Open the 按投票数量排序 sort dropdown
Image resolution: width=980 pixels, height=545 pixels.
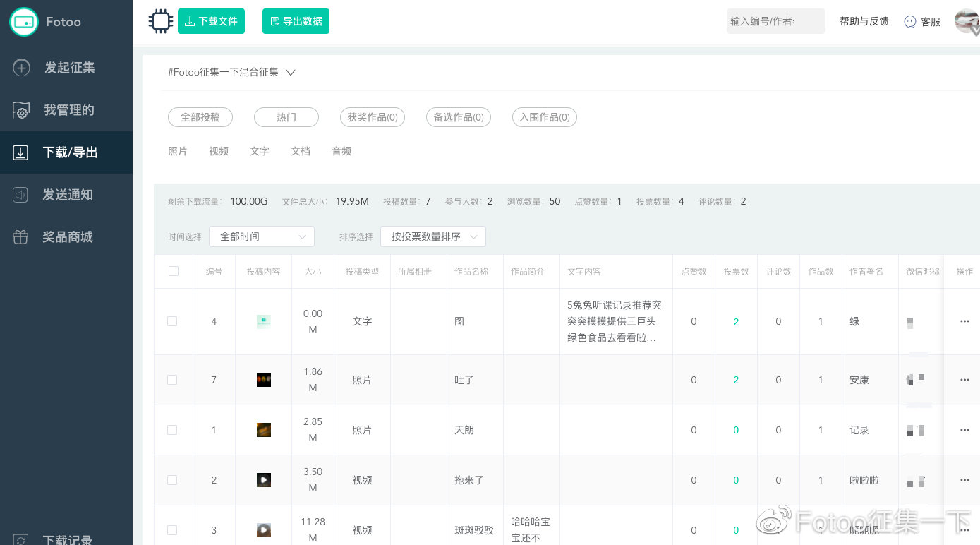432,236
